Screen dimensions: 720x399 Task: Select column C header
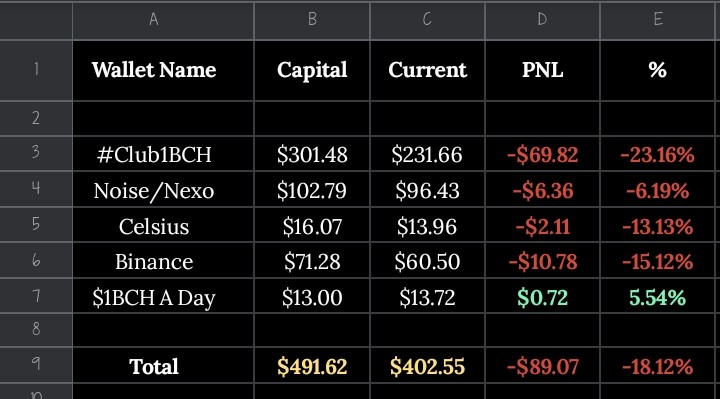coord(427,20)
